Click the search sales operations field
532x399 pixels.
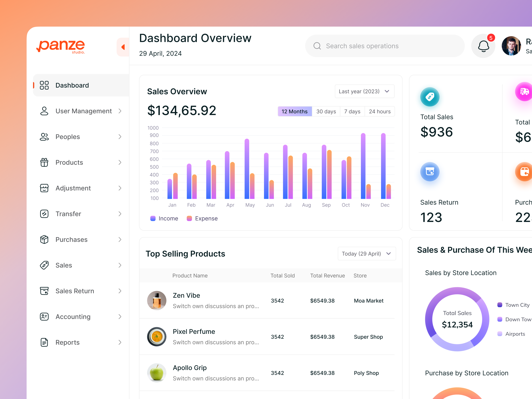384,46
